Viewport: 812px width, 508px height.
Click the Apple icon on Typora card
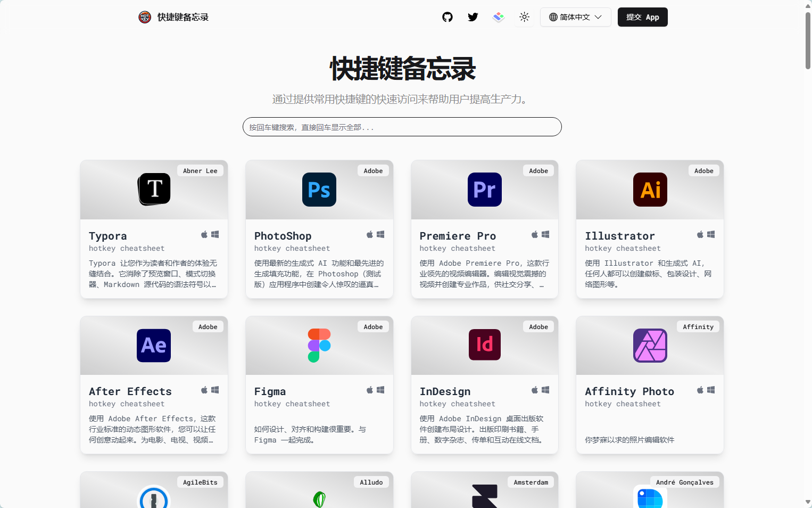[204, 234]
